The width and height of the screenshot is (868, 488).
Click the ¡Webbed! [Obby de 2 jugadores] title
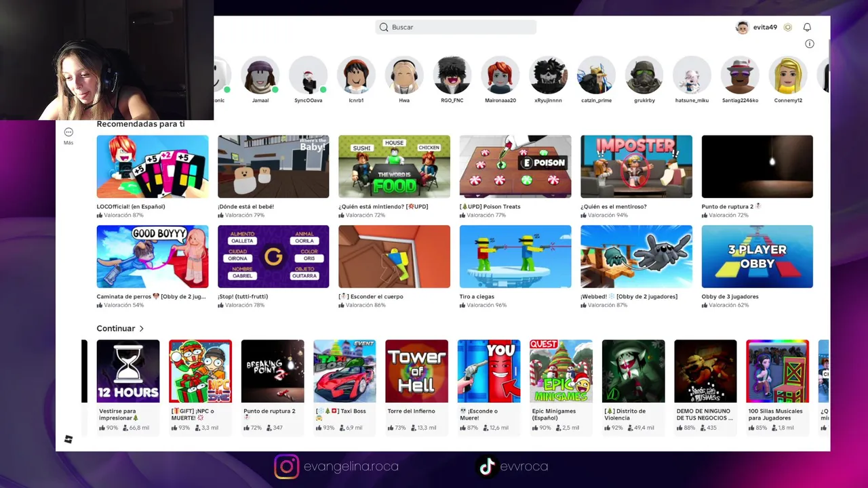[x=629, y=296]
